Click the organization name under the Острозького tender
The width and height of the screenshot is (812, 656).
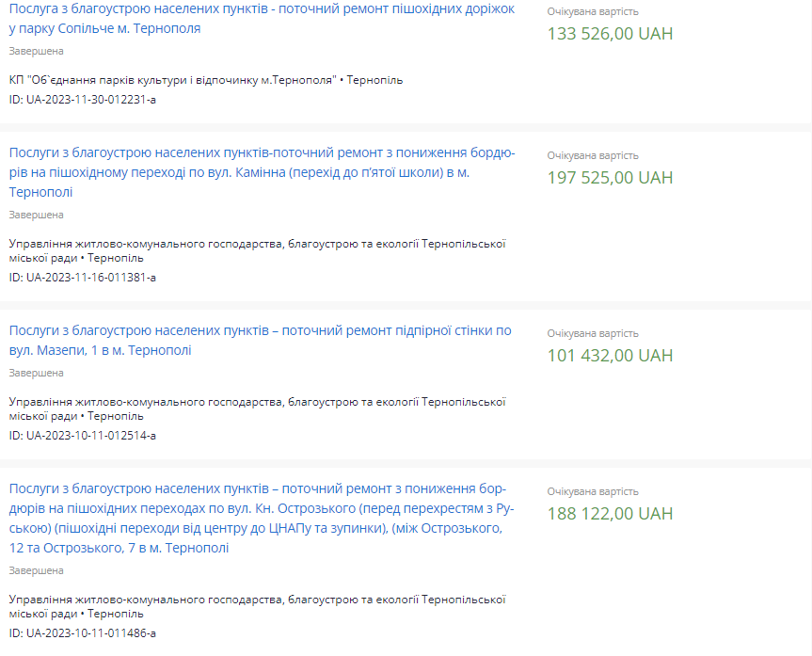[257, 606]
